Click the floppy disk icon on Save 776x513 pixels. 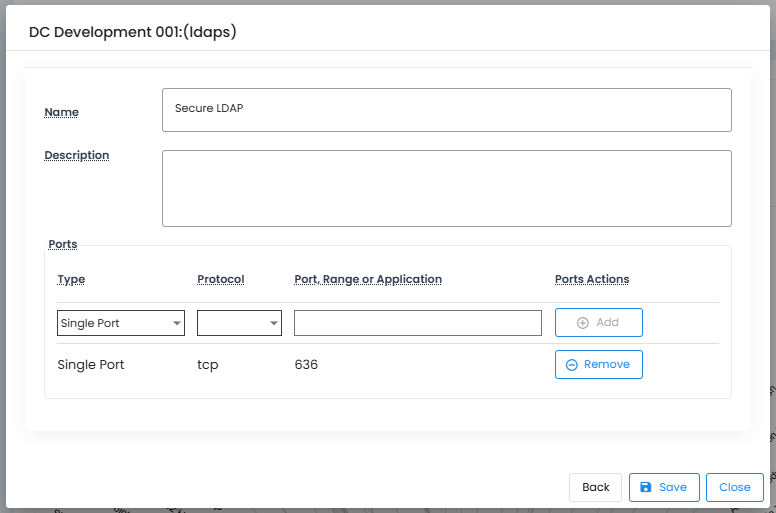click(645, 487)
